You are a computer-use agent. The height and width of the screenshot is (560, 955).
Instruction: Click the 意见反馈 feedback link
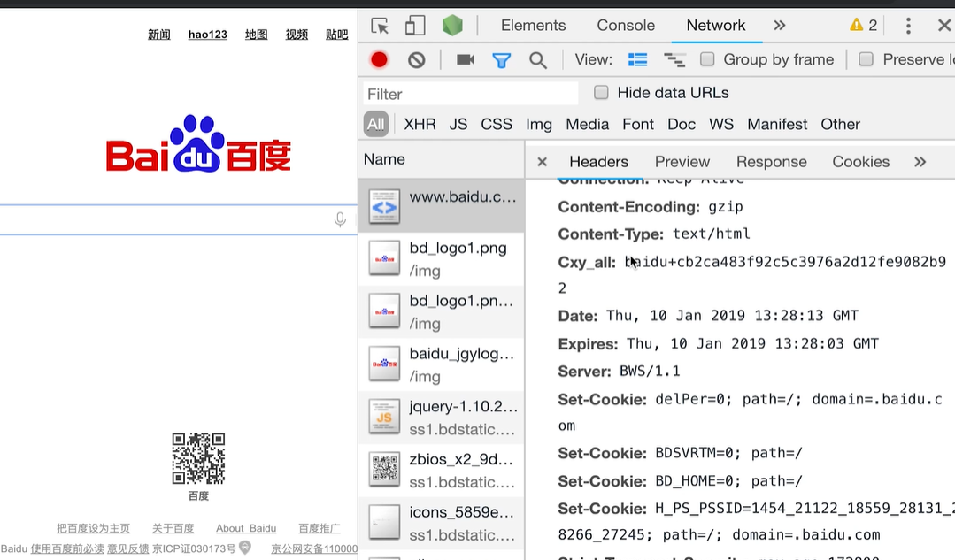(128, 548)
